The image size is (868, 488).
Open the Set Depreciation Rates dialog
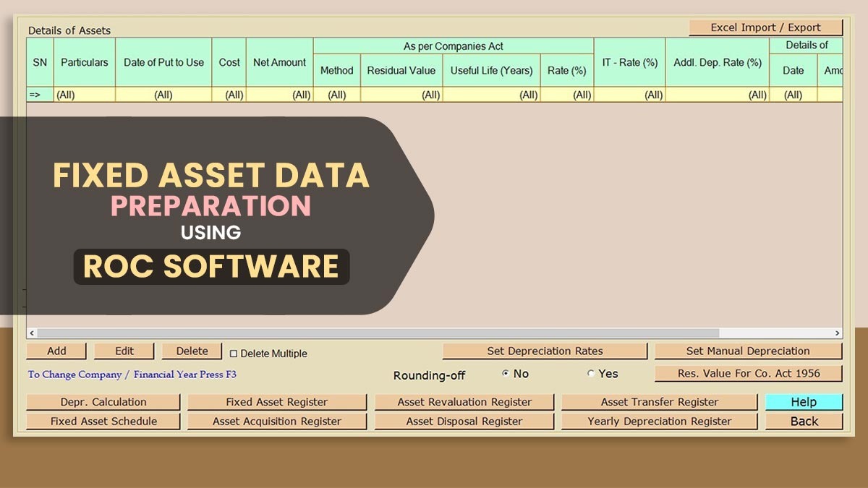click(545, 351)
